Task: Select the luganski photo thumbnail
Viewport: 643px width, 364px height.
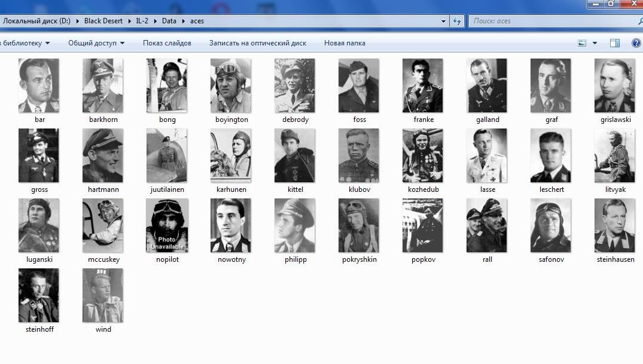Action: (39, 225)
